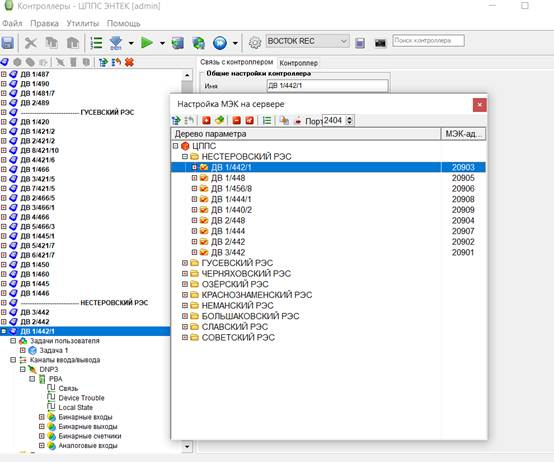
Task: Click the Дерево параметра column header
Action: click(x=306, y=134)
